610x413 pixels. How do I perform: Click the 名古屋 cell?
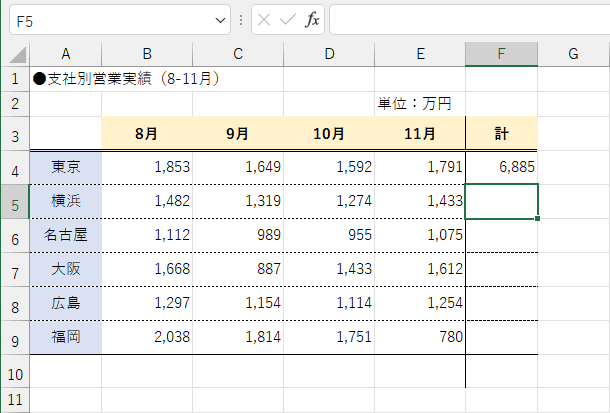66,236
